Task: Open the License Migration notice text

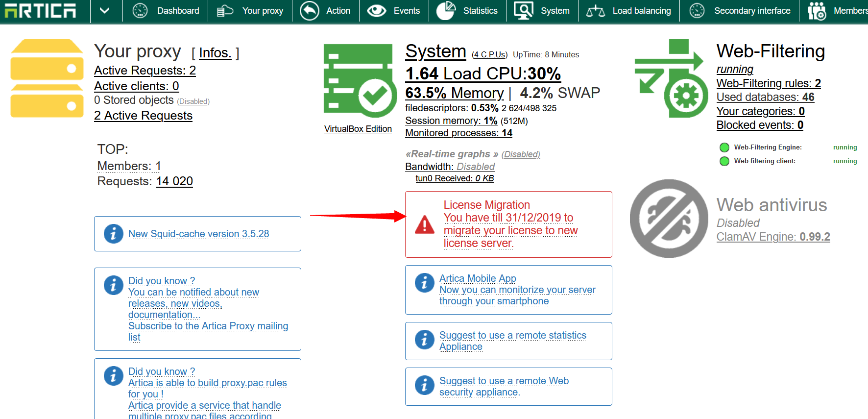Action: tap(510, 224)
